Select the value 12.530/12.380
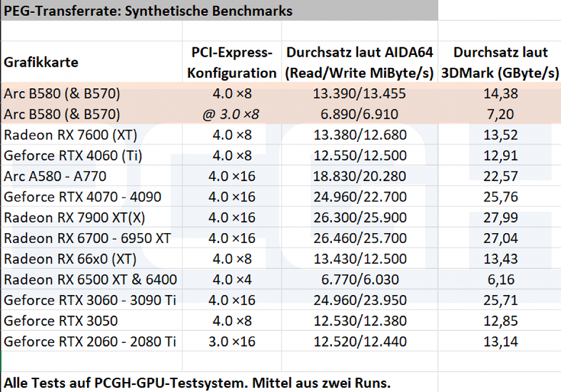 359,321
